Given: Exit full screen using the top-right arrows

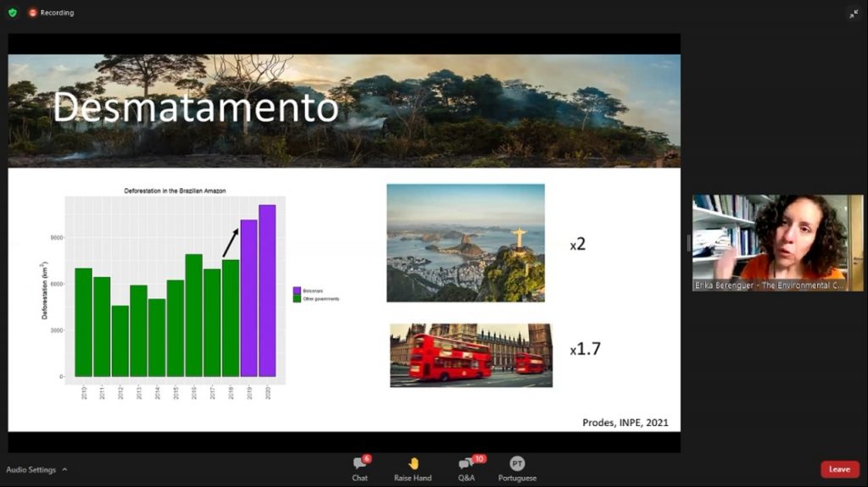Looking at the screenshot, I should click(853, 14).
